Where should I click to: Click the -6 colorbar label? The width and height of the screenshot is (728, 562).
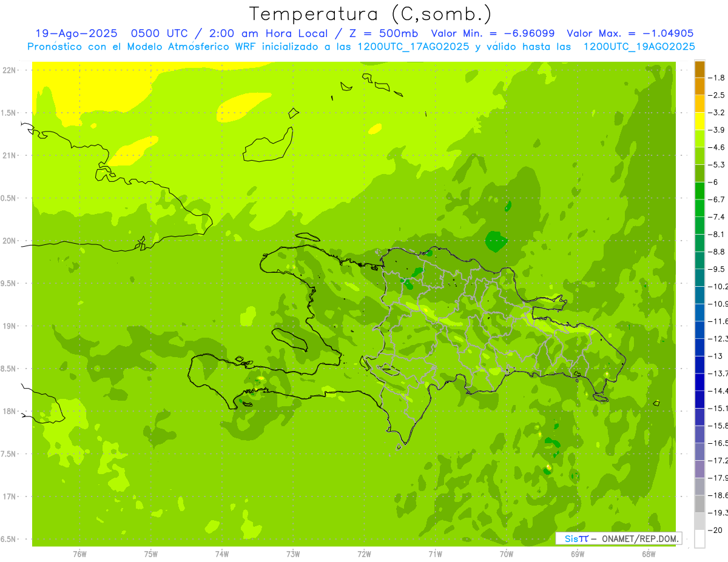(x=713, y=182)
